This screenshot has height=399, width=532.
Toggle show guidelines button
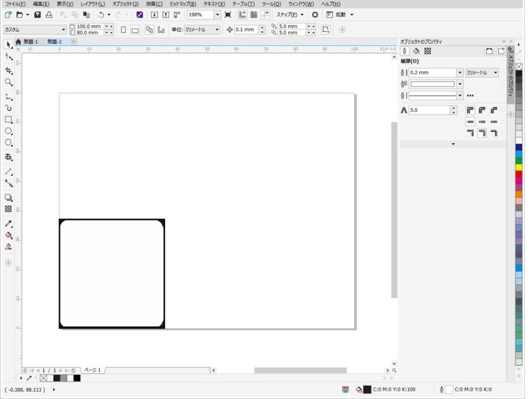coord(265,15)
